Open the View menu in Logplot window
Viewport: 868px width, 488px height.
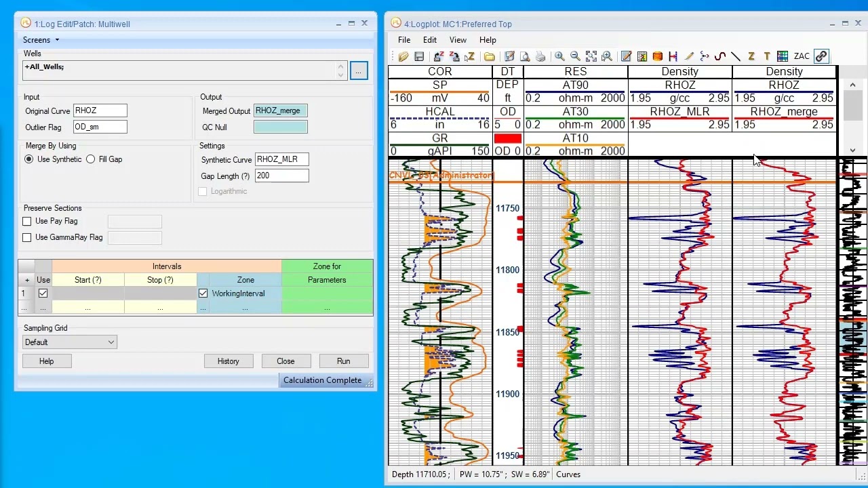tap(458, 40)
